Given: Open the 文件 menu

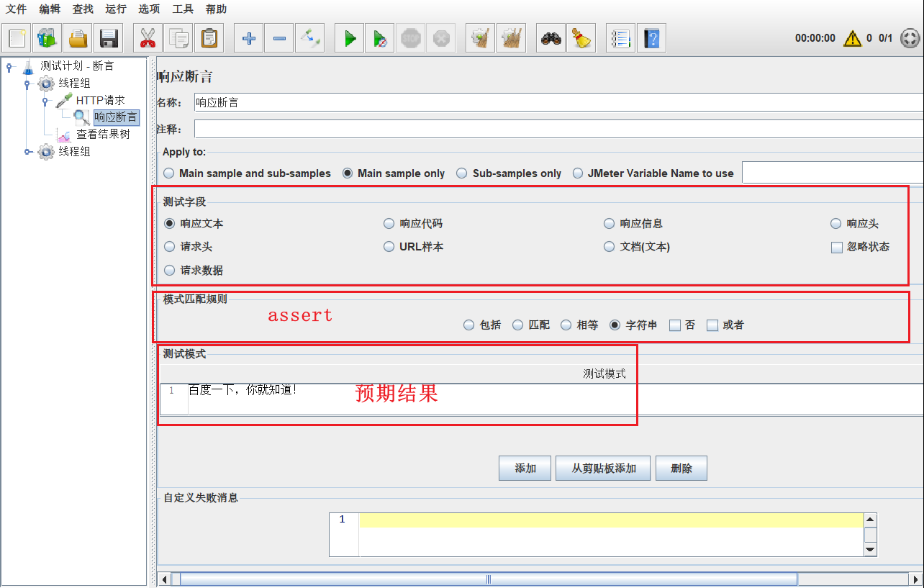Looking at the screenshot, I should coord(17,9).
